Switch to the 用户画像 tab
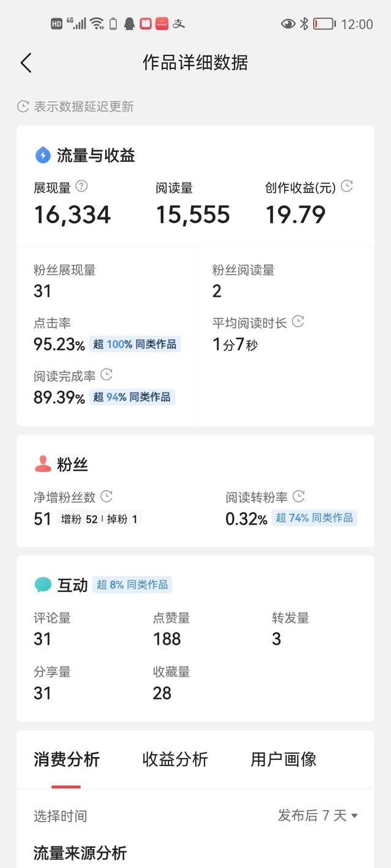 pyautogui.click(x=283, y=759)
